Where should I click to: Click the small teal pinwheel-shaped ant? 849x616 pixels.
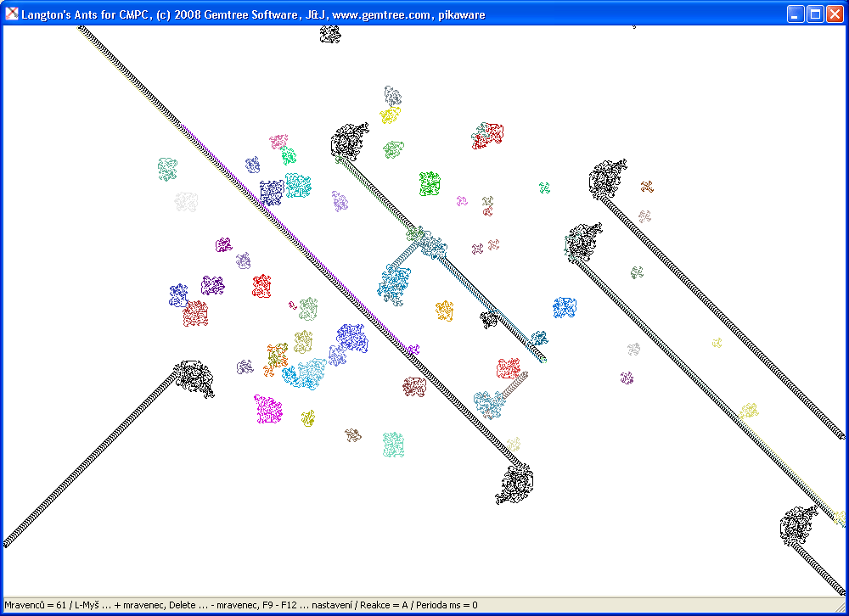click(x=544, y=188)
